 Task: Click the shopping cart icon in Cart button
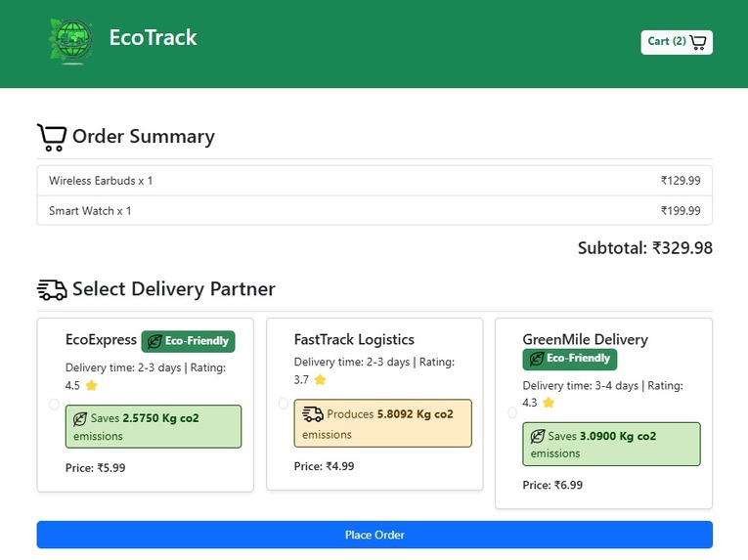pos(698,42)
